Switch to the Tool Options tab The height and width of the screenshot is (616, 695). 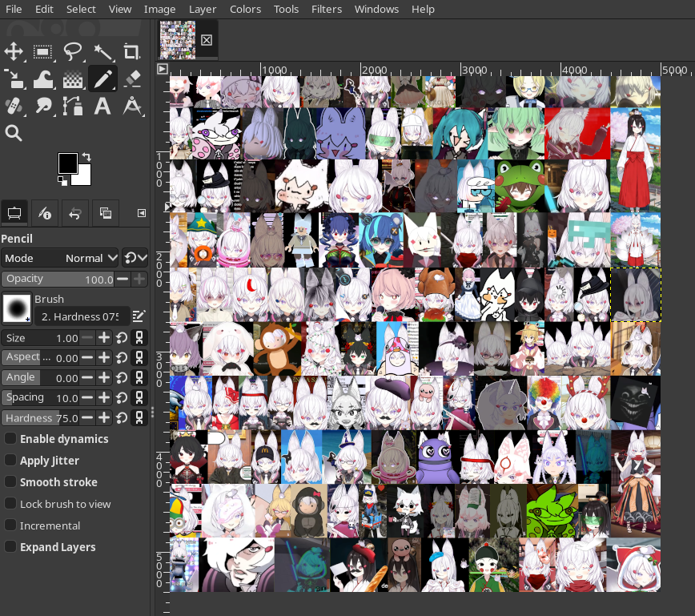pyautogui.click(x=14, y=213)
